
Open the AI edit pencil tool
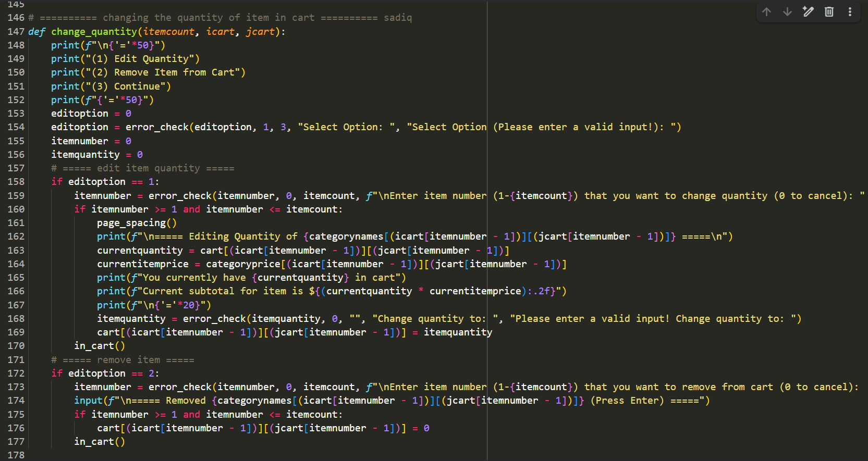[808, 11]
